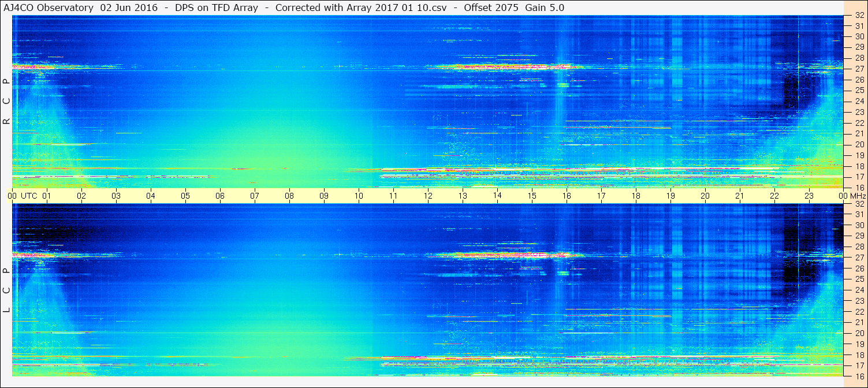Select the 11 hour marker
This screenshot has height=388, width=868.
393,196
